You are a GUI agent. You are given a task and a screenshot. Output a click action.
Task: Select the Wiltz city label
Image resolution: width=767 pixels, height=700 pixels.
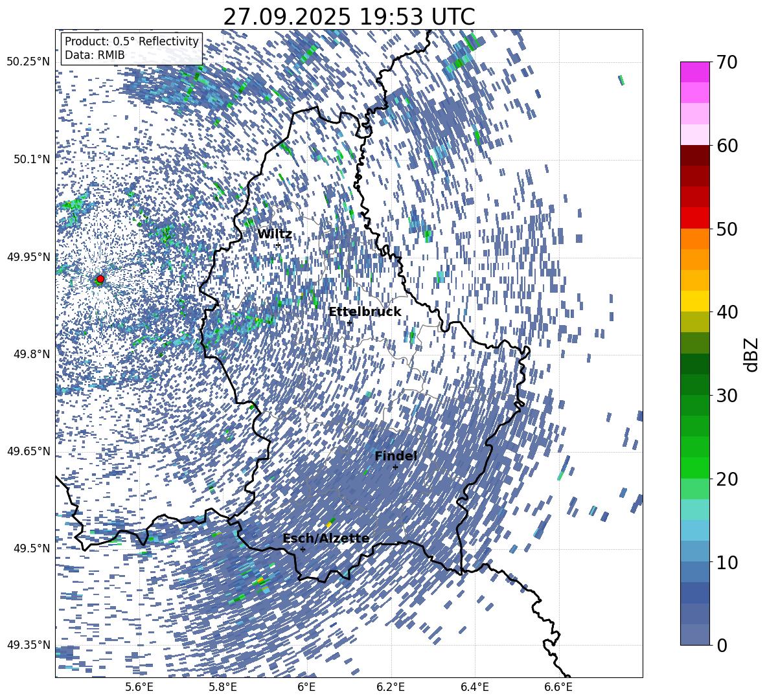[275, 234]
